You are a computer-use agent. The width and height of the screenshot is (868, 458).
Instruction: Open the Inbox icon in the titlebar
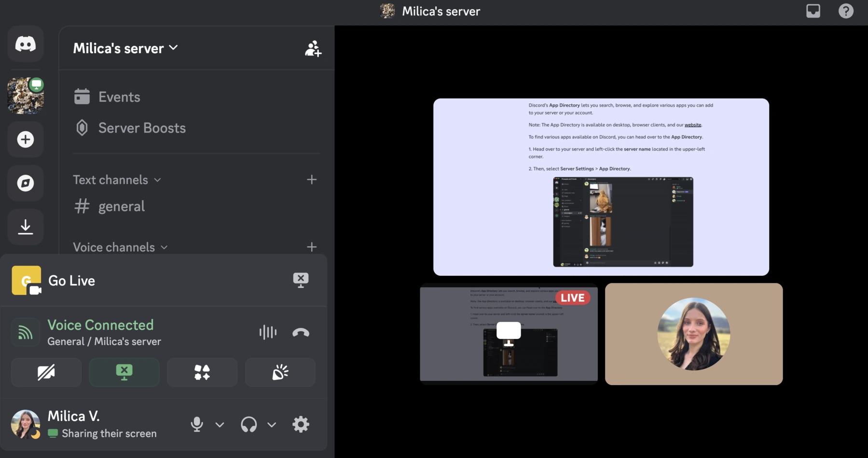pos(813,11)
